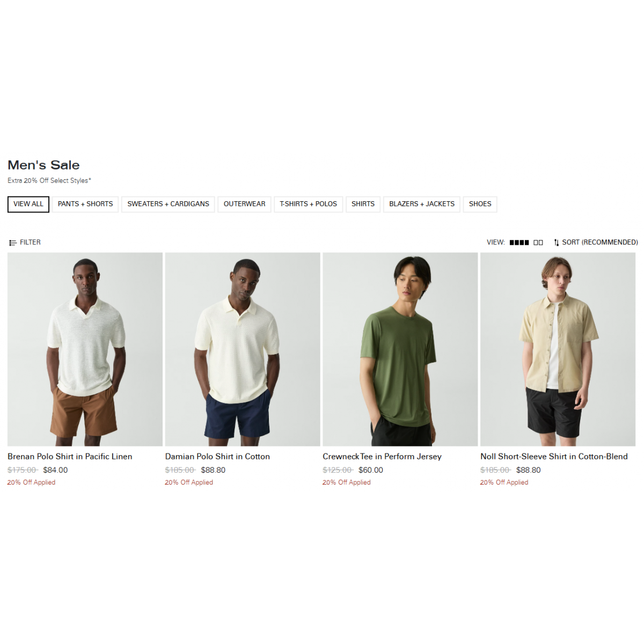644x644 pixels.
Task: Browse the Shoes category
Action: coord(480,204)
